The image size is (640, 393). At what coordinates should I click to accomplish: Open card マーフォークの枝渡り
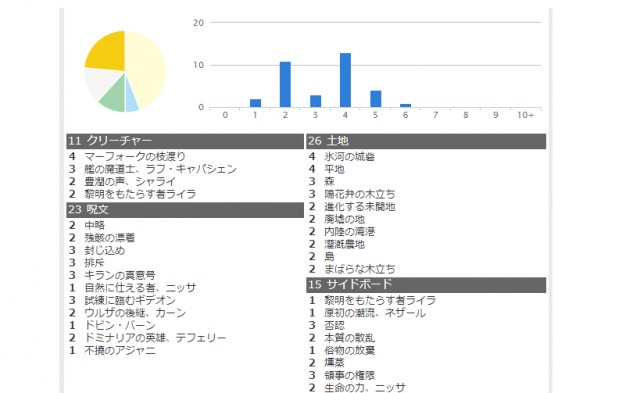tap(135, 156)
